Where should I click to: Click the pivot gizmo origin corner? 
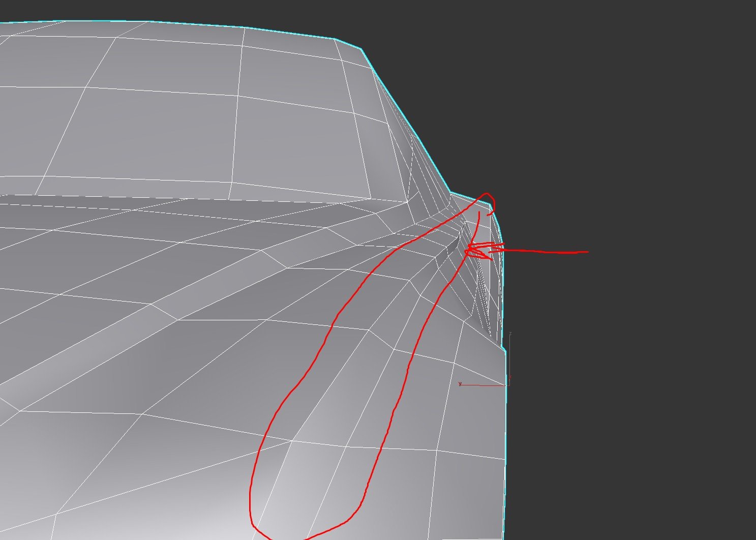pos(508,385)
